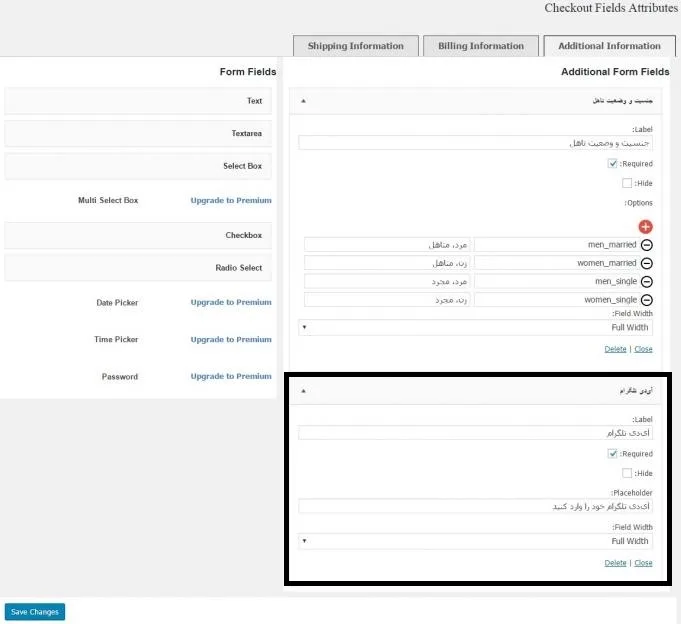Click the Additional Form Fields heading
681x624 pixels.
point(615,72)
